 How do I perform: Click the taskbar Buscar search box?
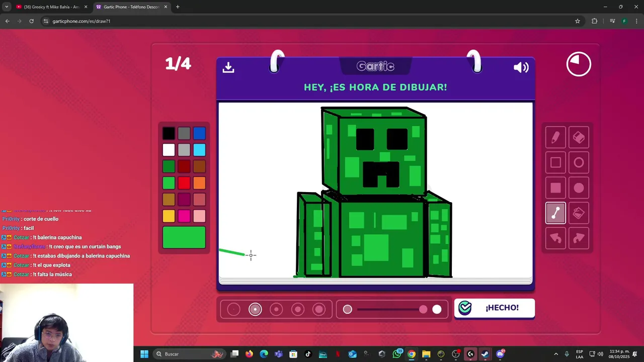click(189, 354)
